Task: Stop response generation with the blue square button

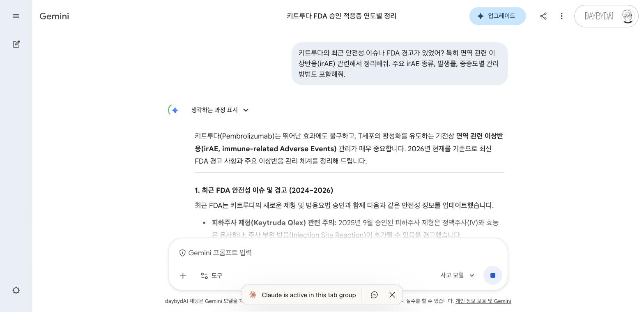Action: click(x=492, y=275)
